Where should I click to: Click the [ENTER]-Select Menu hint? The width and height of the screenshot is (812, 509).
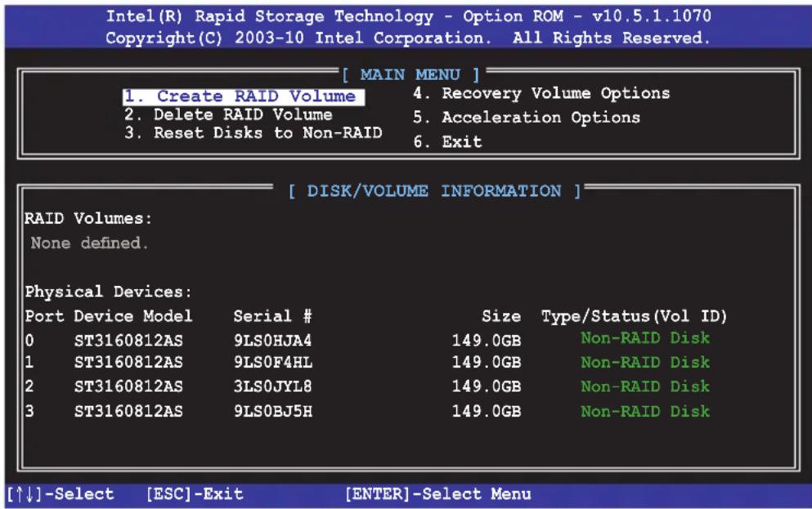(x=438, y=494)
